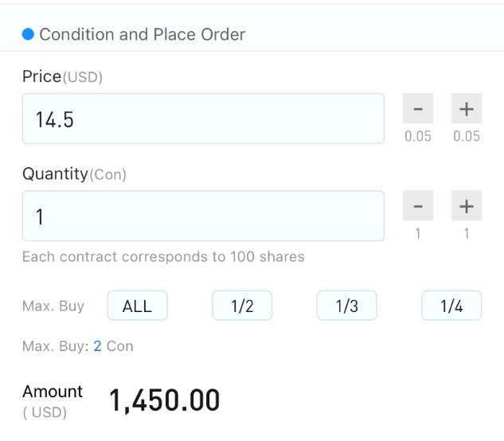Focus the Quantity field showing 1
The height and width of the screenshot is (441, 504).
203,216
